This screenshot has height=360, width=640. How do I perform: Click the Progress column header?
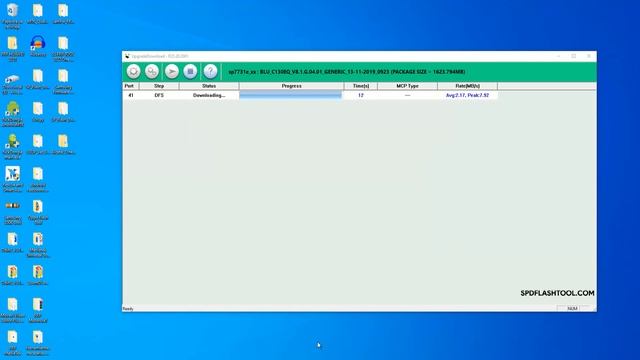(x=291, y=86)
